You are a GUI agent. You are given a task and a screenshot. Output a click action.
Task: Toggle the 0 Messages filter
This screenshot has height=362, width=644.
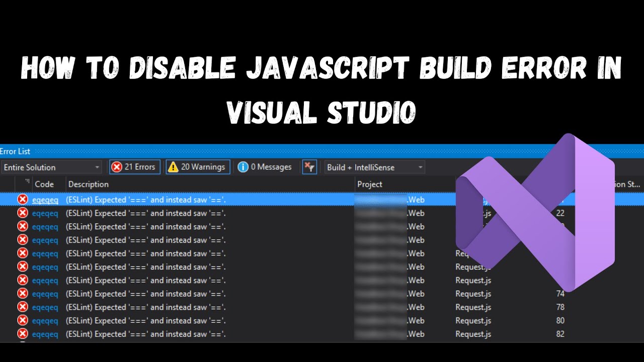[265, 167]
